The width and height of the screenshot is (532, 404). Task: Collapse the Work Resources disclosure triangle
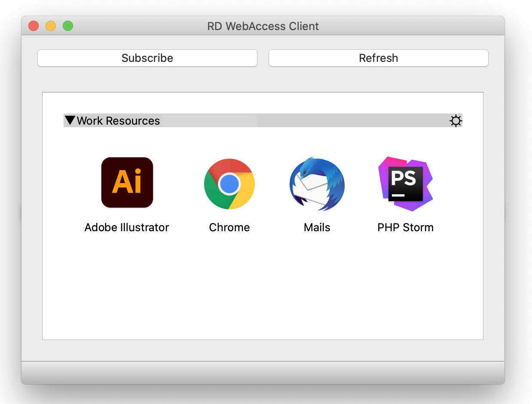click(70, 120)
